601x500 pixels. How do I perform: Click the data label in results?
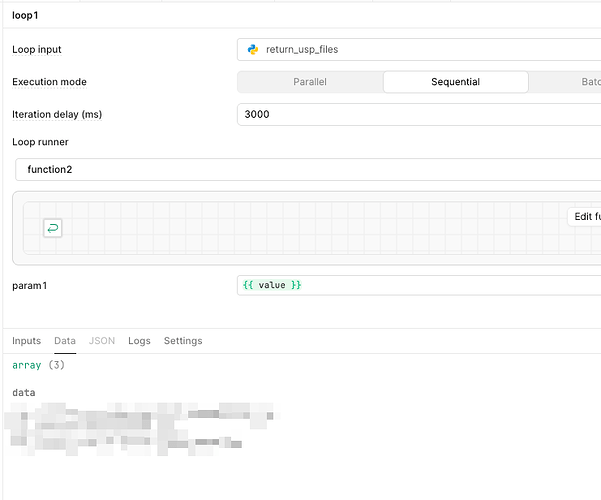tap(23, 392)
